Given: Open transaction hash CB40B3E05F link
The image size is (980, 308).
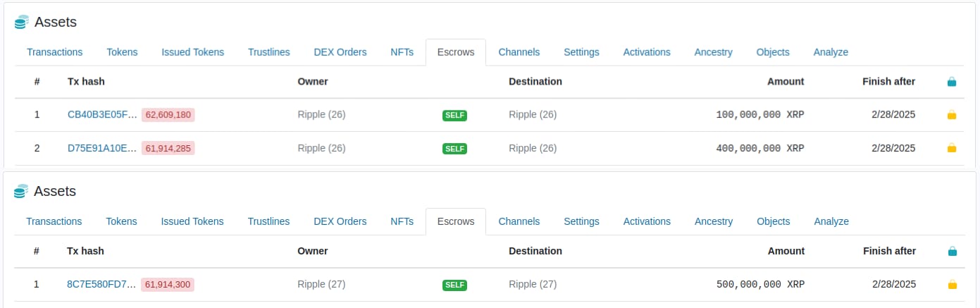Looking at the screenshot, I should pyautogui.click(x=102, y=114).
